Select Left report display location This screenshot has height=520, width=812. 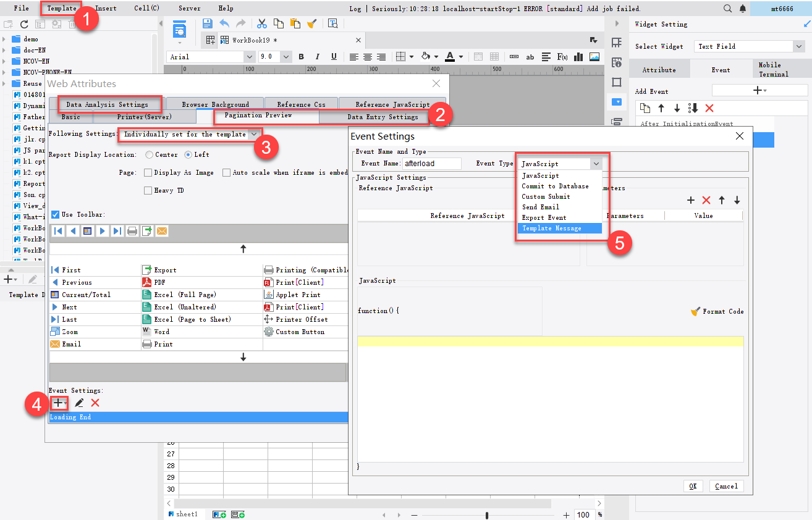pyautogui.click(x=188, y=154)
